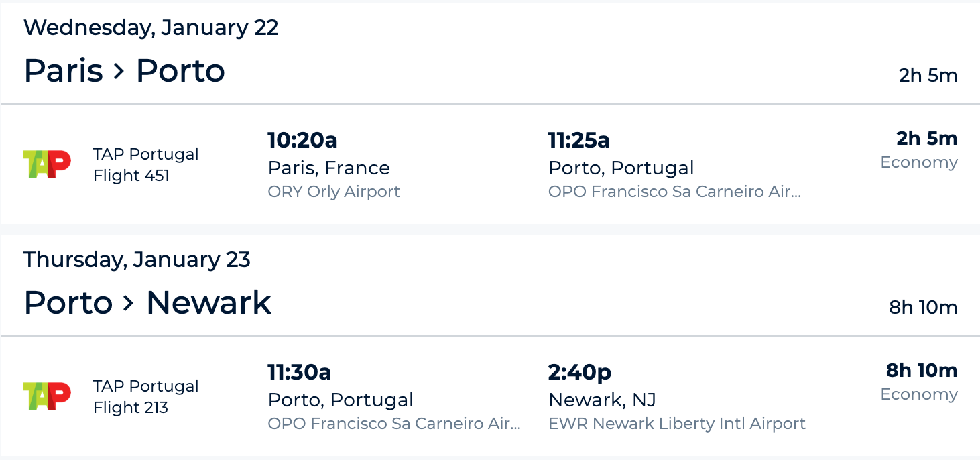Select the Paris > Porto route heading
The width and height of the screenshot is (980, 460).
point(124,71)
